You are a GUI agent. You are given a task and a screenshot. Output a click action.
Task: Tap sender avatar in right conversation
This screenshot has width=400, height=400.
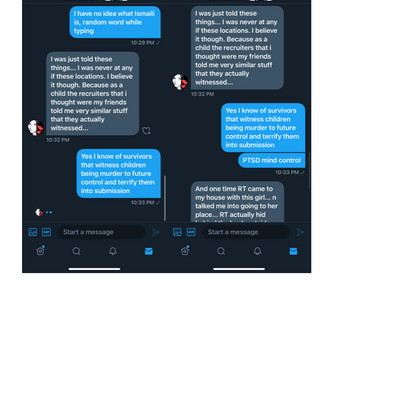[180, 82]
